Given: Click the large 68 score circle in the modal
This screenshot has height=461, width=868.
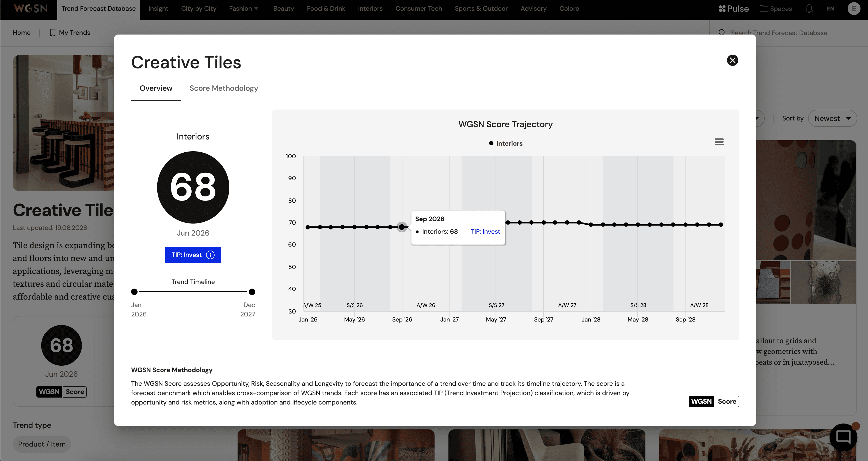Looking at the screenshot, I should [x=193, y=187].
